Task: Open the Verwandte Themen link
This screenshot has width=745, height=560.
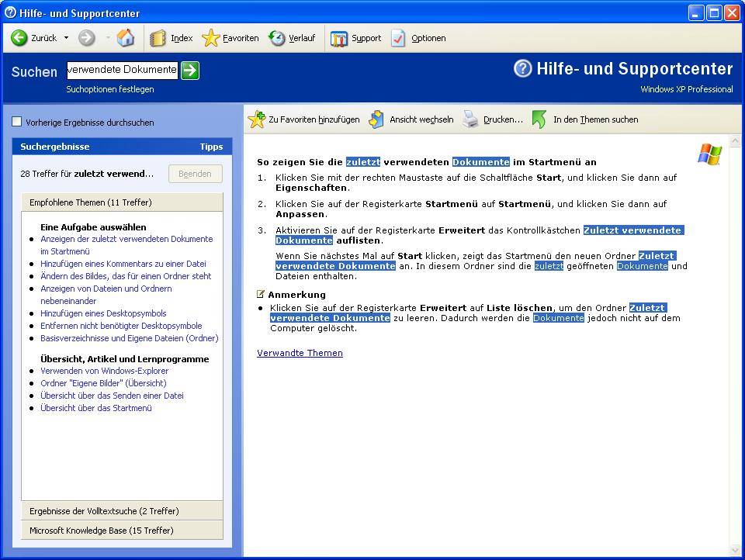Action: point(300,353)
